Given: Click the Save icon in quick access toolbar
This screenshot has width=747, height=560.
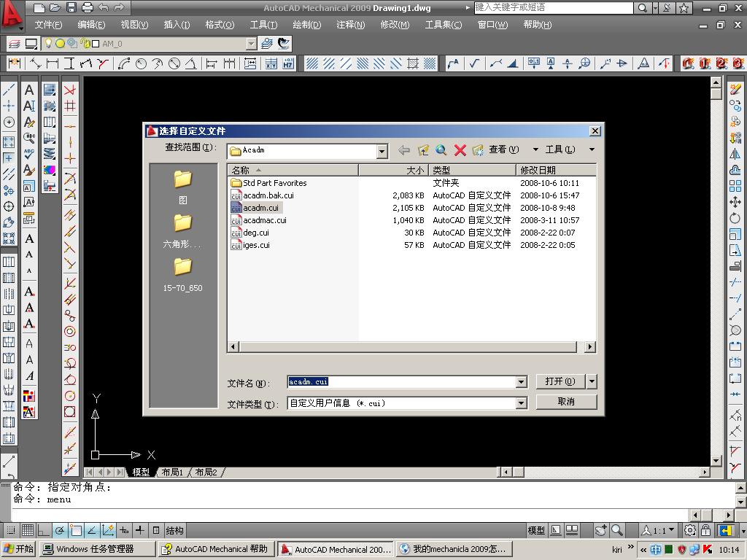Looking at the screenshot, I should click(71, 7).
